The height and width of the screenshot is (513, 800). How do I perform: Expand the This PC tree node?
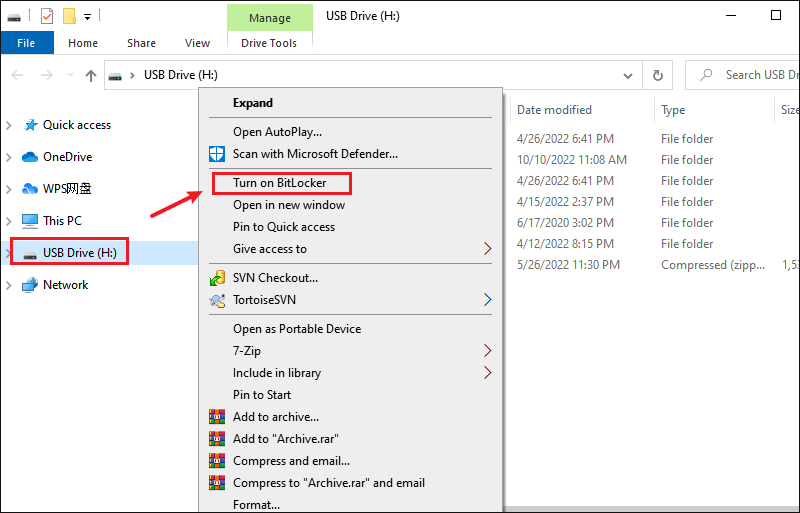9,221
